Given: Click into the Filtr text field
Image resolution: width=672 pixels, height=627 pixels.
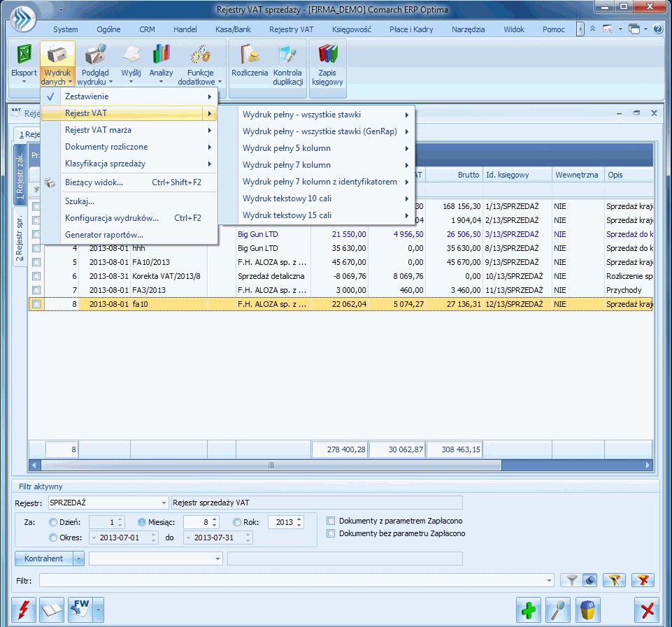Looking at the screenshot, I should [292, 581].
